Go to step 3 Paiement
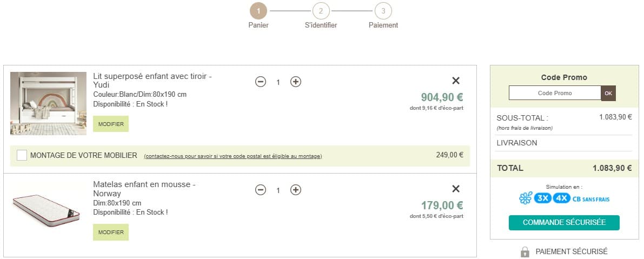 tap(383, 11)
